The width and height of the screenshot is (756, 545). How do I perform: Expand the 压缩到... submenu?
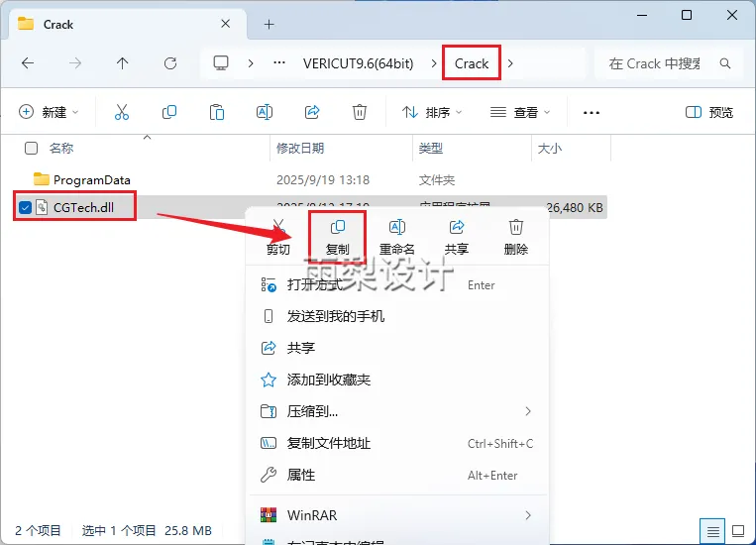[x=528, y=411]
